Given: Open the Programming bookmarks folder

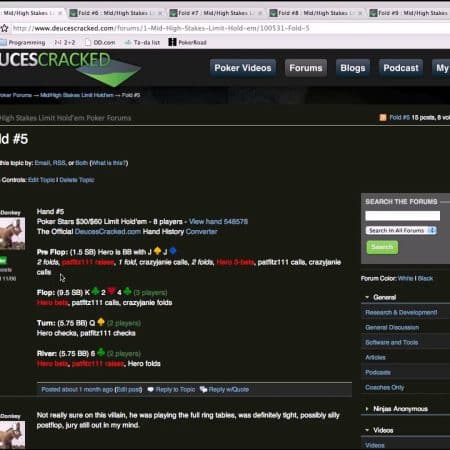Looking at the screenshot, I should click(x=22, y=42).
